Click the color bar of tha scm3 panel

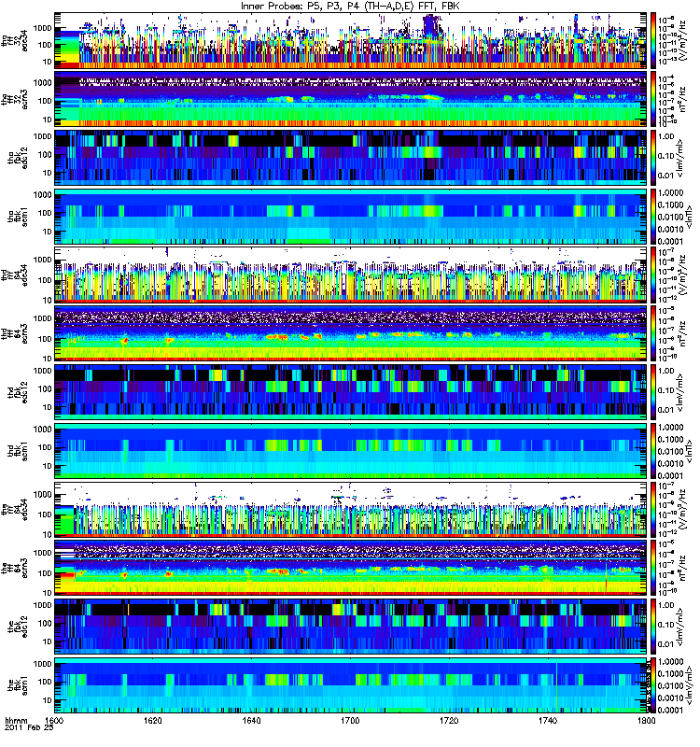point(653,99)
